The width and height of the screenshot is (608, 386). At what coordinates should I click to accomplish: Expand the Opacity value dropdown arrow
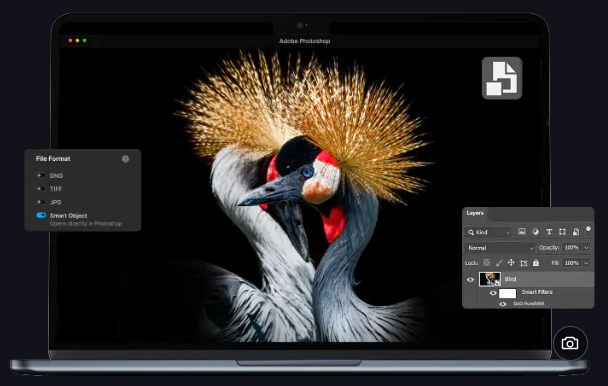[586, 248]
